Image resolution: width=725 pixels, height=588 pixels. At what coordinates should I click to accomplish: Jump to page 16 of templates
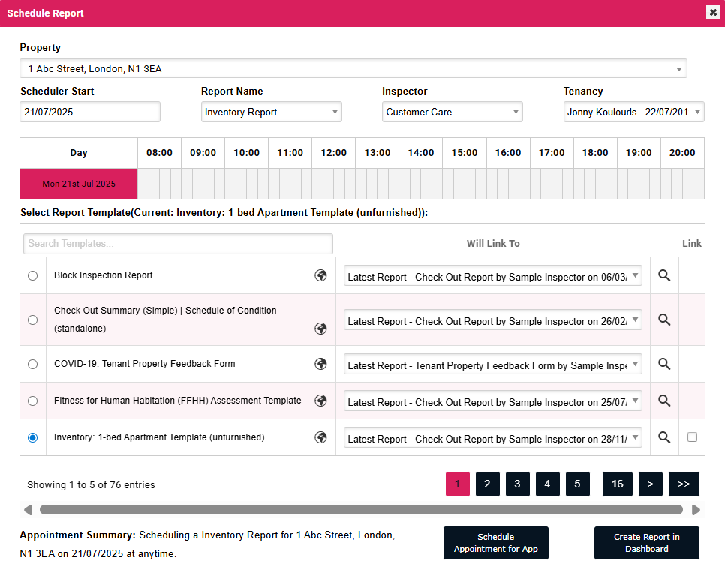(x=617, y=484)
